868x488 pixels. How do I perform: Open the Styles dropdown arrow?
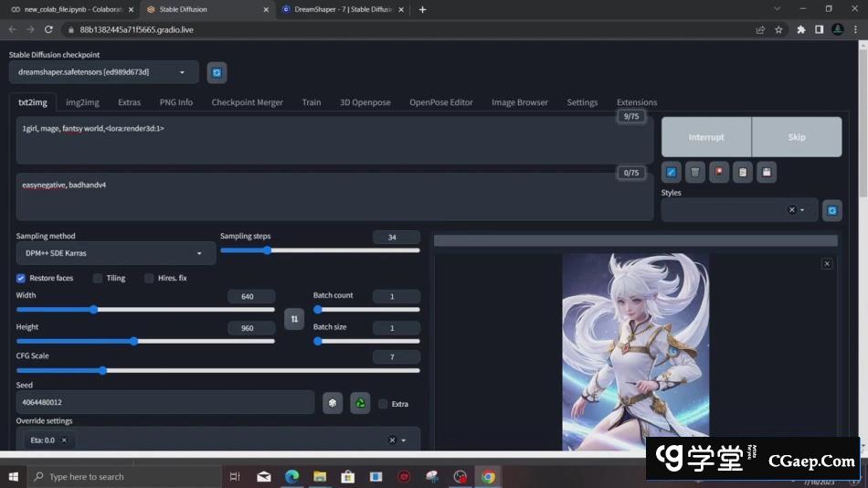(x=802, y=210)
